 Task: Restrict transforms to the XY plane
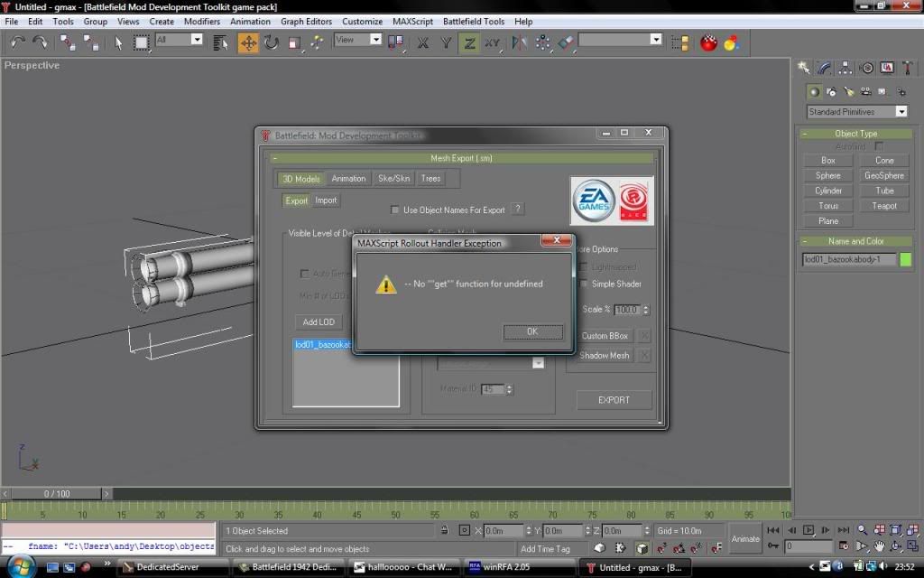point(492,42)
